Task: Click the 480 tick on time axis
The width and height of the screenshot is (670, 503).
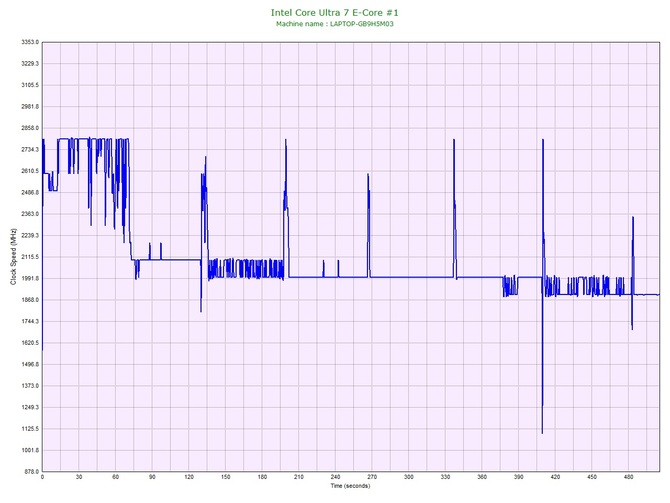Action: (629, 477)
